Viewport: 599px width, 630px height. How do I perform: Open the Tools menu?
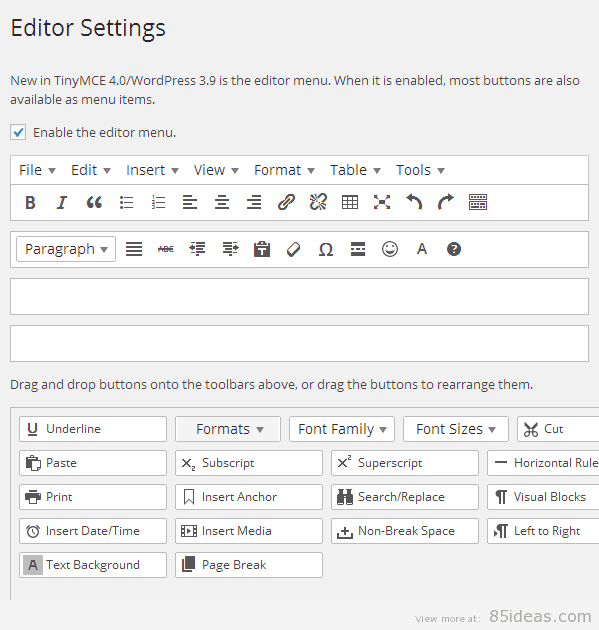point(420,170)
